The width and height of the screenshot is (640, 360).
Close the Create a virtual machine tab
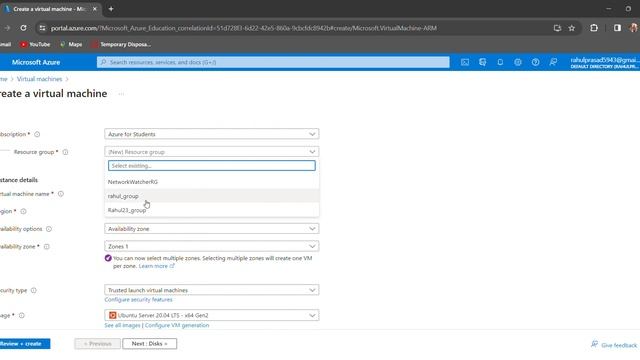pos(95,9)
